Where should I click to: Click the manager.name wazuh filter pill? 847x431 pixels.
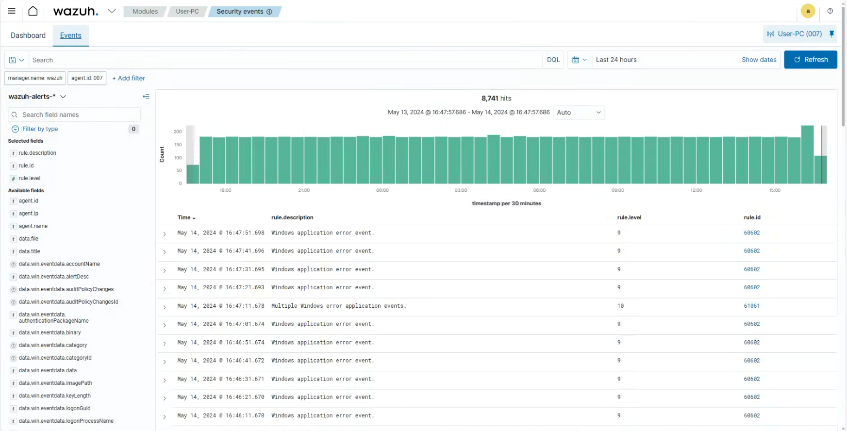(35, 78)
